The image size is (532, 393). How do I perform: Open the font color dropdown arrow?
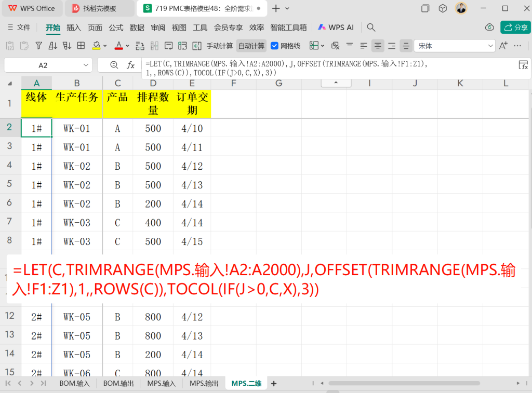click(x=128, y=46)
